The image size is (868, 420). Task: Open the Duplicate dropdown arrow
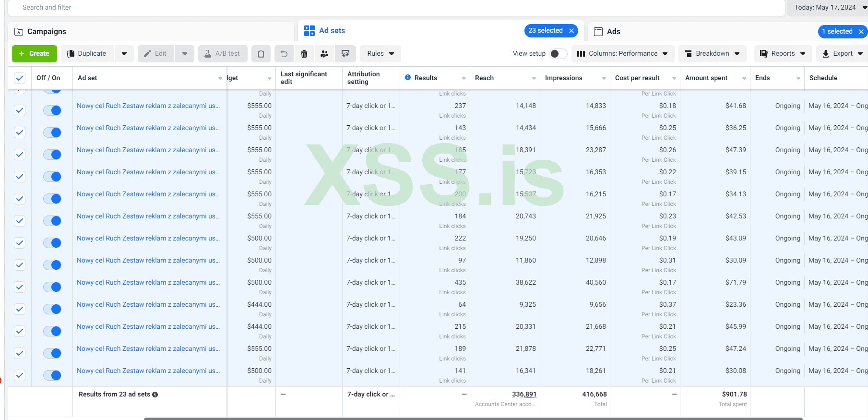pyautogui.click(x=124, y=54)
